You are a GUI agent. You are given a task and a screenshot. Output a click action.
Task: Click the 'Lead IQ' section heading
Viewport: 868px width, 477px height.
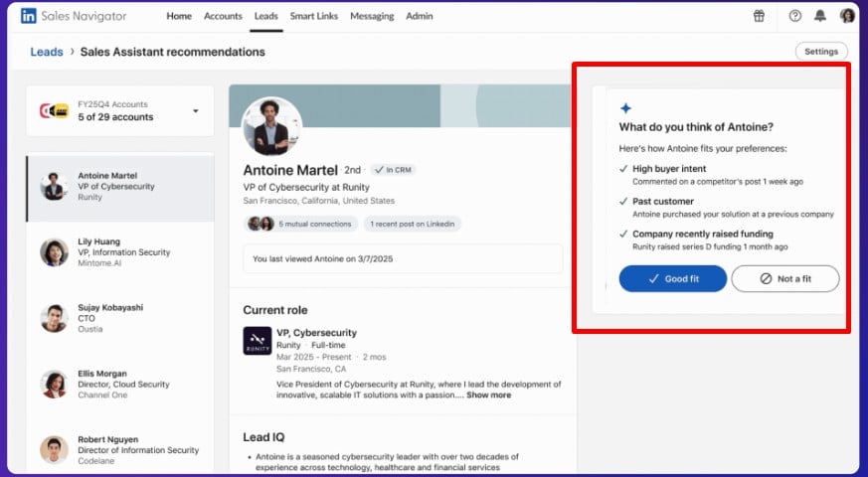263,437
